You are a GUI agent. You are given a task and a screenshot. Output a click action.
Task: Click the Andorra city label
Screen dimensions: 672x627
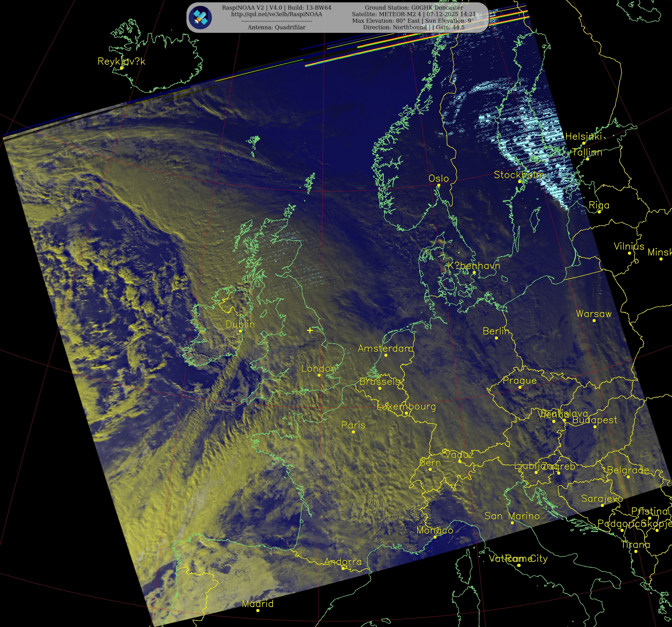coord(343,562)
